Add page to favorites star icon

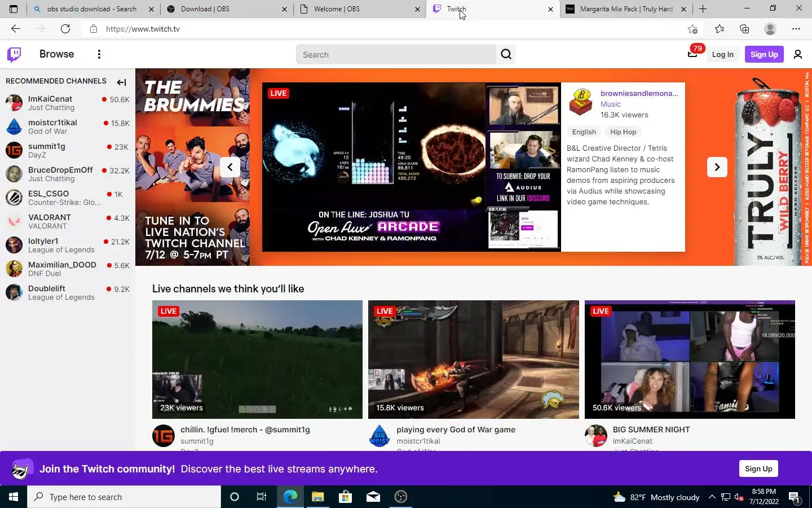point(692,29)
